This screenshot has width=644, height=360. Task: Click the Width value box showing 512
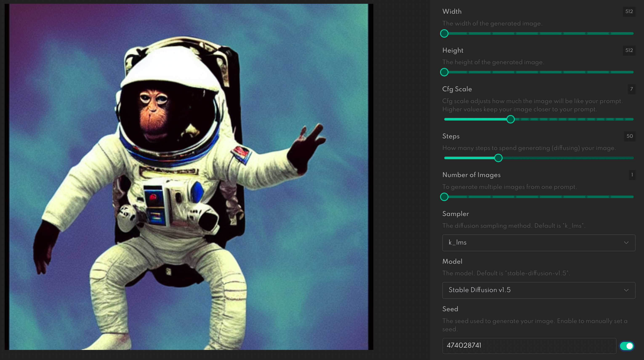(629, 12)
